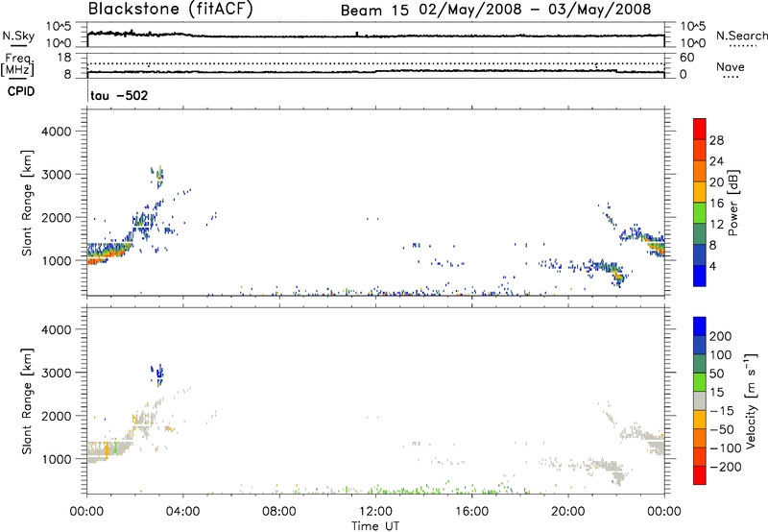Viewport: 768px width, 532px height.
Task: Click the power scatter cluster near 3000 km at 03:00
Action: pyautogui.click(x=157, y=178)
